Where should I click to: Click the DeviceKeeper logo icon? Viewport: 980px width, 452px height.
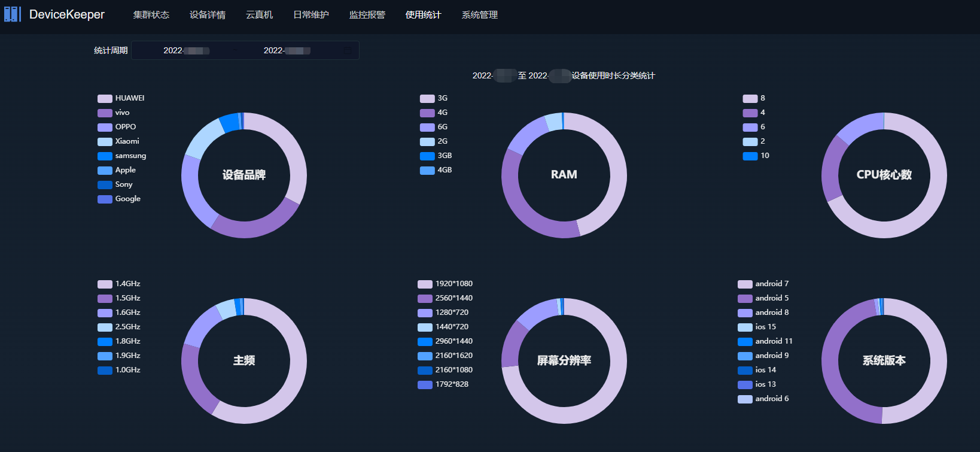coord(12,14)
